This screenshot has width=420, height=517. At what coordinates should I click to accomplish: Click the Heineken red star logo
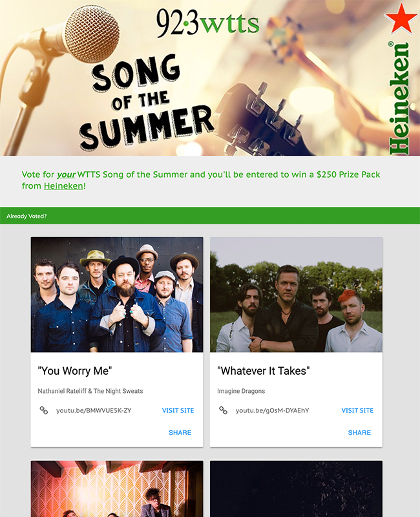[x=401, y=19]
